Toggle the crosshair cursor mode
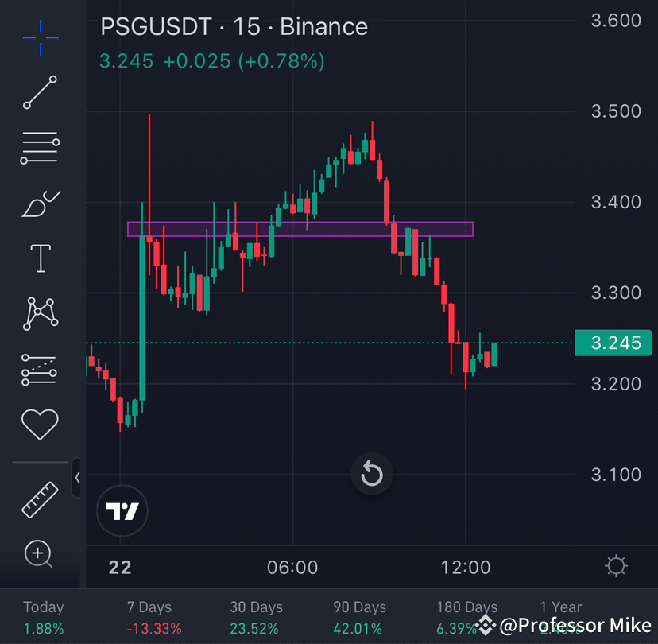The height and width of the screenshot is (644, 658). click(x=40, y=36)
